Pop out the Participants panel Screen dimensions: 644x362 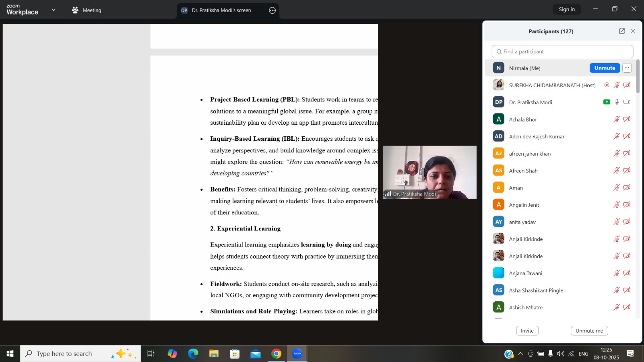coord(621,31)
